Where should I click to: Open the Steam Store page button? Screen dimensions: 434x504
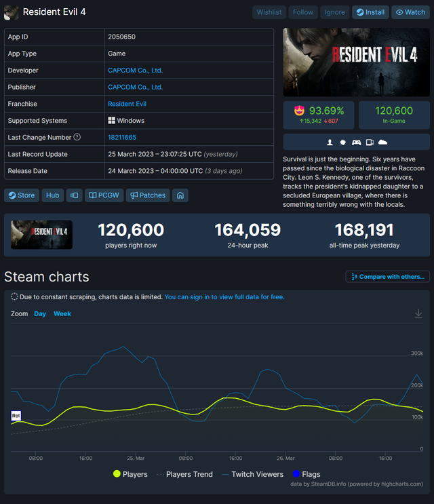(22, 195)
